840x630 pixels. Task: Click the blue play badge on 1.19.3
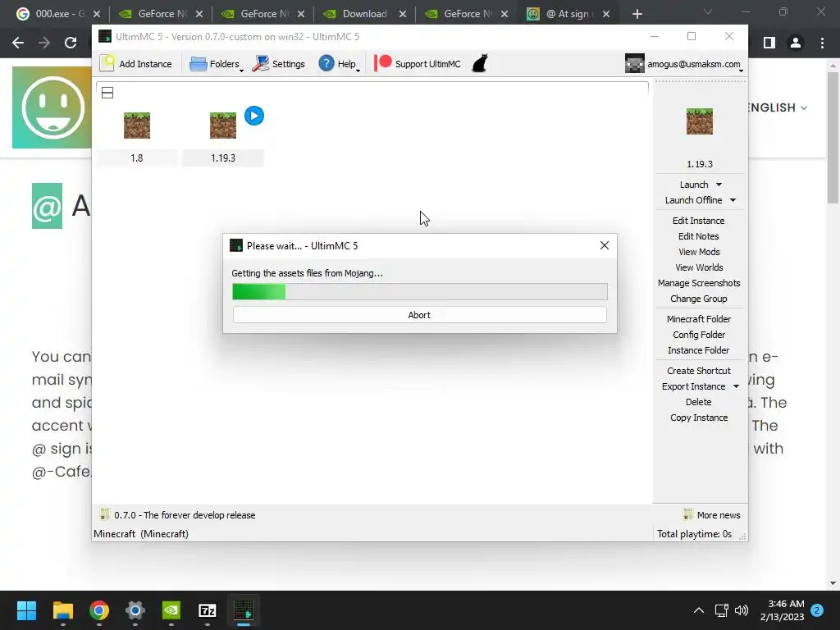(x=254, y=116)
